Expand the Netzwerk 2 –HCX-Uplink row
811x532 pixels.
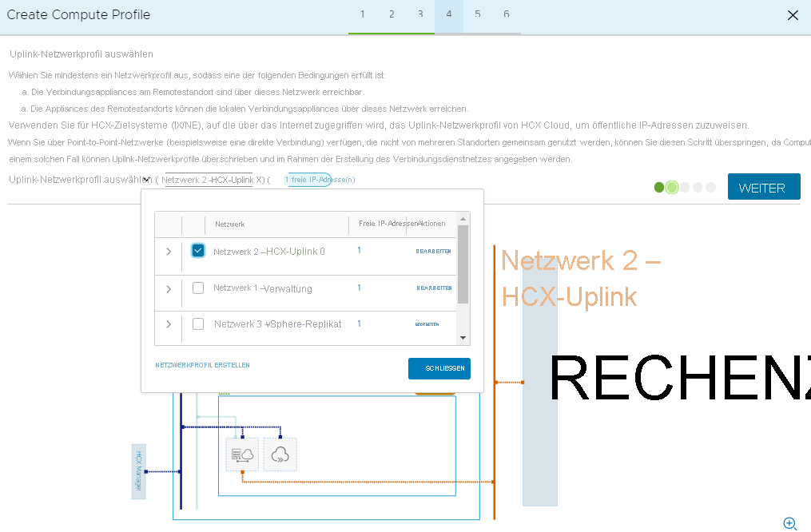pyautogui.click(x=169, y=252)
